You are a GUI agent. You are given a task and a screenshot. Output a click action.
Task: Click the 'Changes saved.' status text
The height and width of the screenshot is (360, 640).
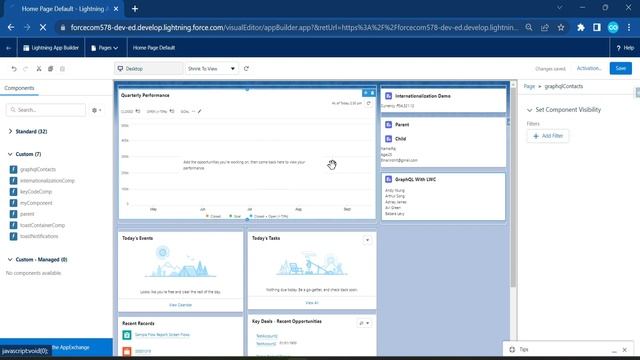(x=550, y=69)
